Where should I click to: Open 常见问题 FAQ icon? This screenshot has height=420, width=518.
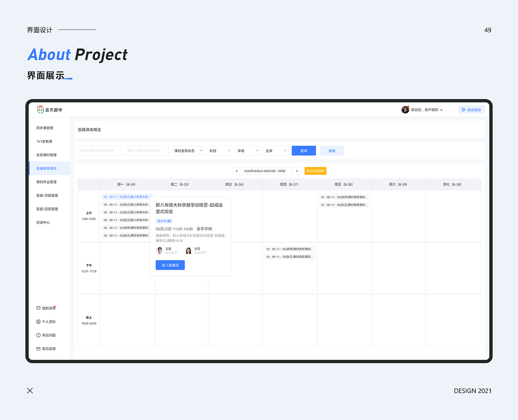click(x=38, y=335)
